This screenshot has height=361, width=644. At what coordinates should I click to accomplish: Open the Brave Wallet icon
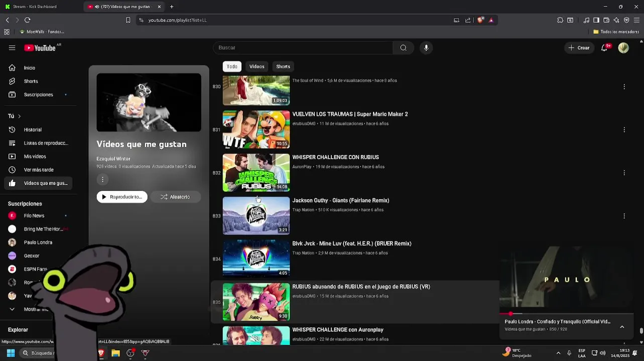606,20
